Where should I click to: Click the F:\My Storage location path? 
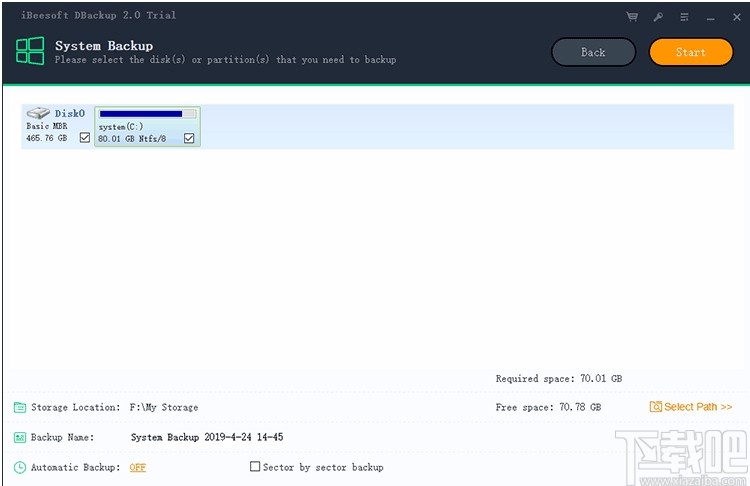click(x=164, y=408)
